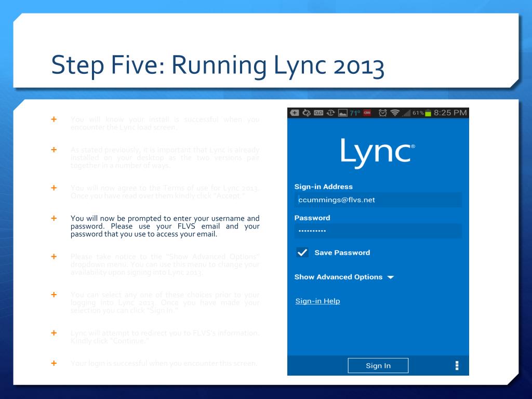Image resolution: width=532 pixels, height=399 pixels.
Task: Click the Password field label
Action: pos(312,218)
